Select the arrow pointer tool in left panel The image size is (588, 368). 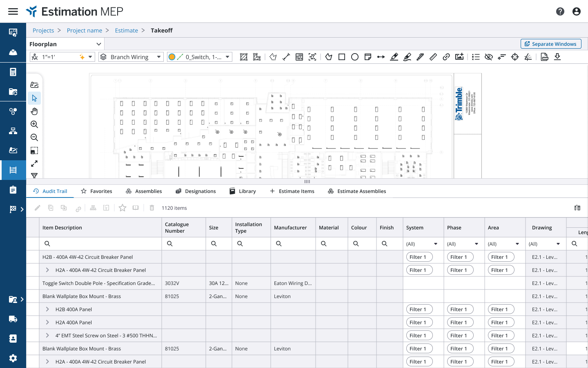34,98
